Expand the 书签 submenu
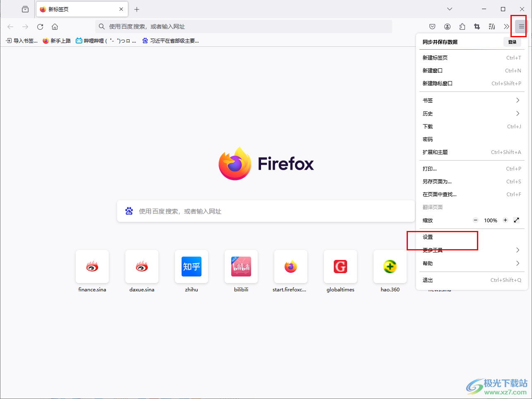The width and height of the screenshot is (532, 399). [x=472, y=100]
